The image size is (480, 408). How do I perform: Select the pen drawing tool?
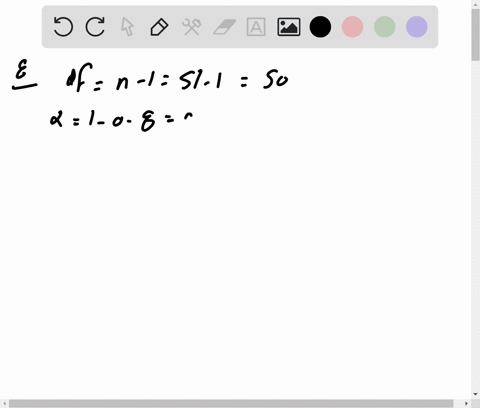[x=159, y=27]
